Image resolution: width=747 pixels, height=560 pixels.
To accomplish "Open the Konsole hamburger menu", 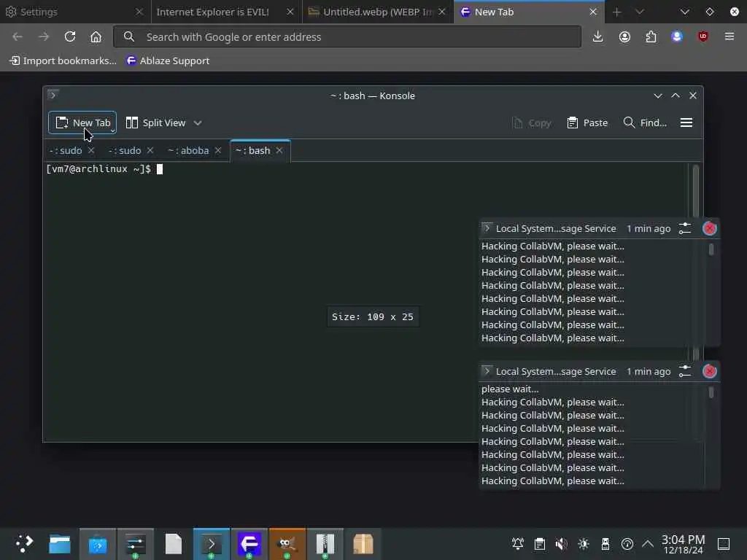I will 686,122.
